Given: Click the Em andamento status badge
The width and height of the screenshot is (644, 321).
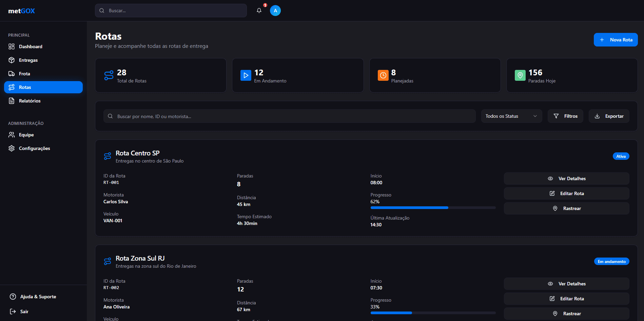Looking at the screenshot, I should [612, 261].
